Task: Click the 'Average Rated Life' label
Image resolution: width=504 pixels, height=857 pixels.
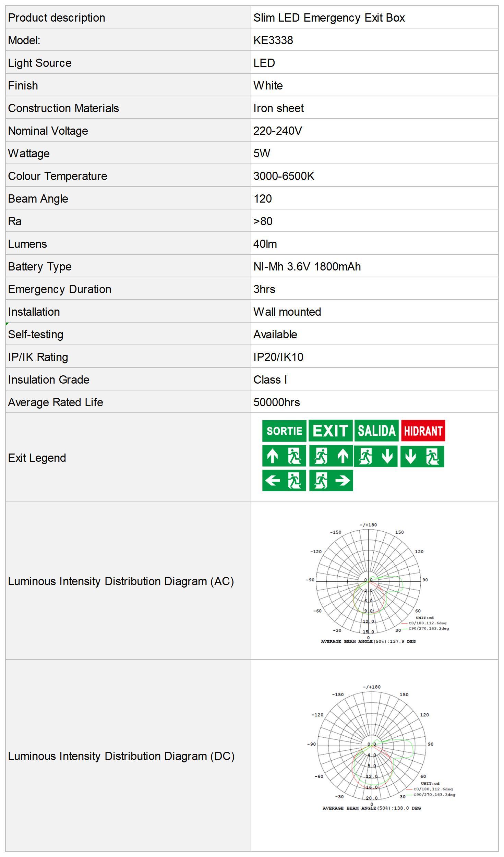Action: [x=56, y=402]
